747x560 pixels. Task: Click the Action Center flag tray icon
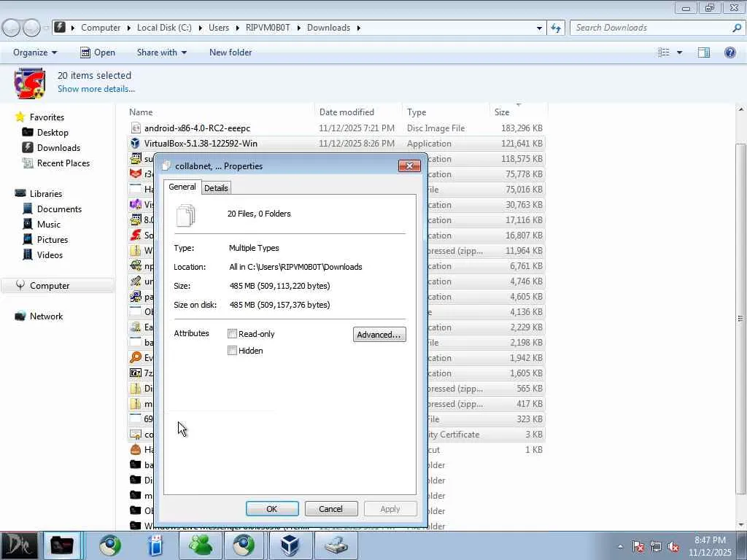[x=638, y=547]
